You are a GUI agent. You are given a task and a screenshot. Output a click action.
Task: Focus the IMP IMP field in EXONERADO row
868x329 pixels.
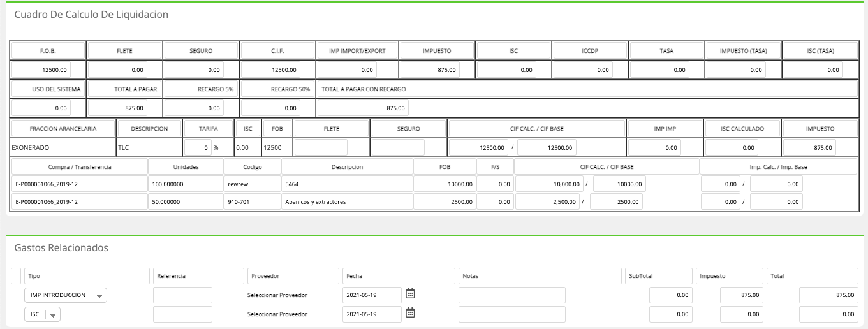(654, 147)
